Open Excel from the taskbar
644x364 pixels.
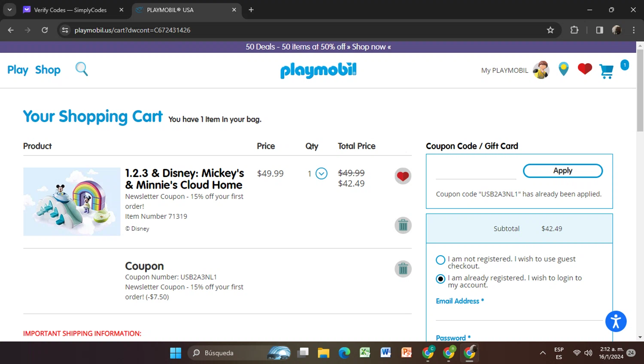tap(365, 353)
